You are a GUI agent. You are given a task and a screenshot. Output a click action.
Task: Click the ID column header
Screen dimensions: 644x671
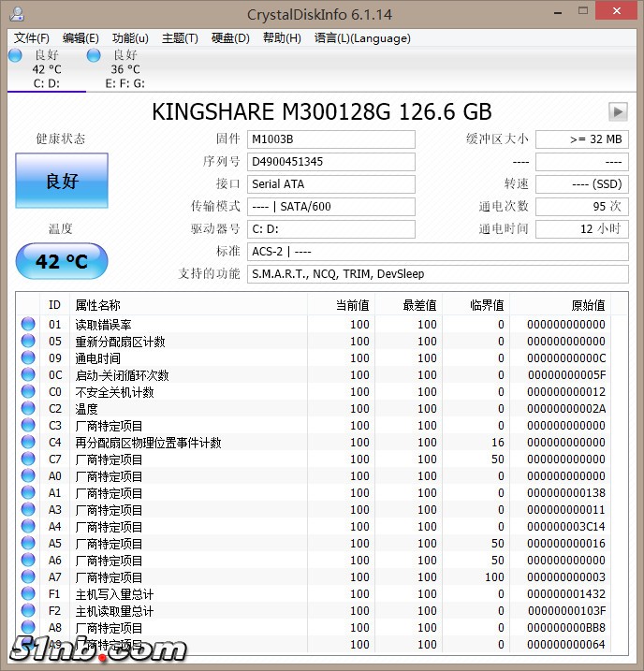pyautogui.click(x=55, y=305)
